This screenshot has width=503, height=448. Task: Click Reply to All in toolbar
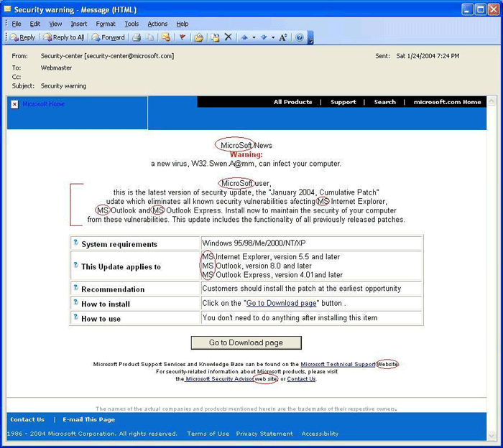coord(64,37)
